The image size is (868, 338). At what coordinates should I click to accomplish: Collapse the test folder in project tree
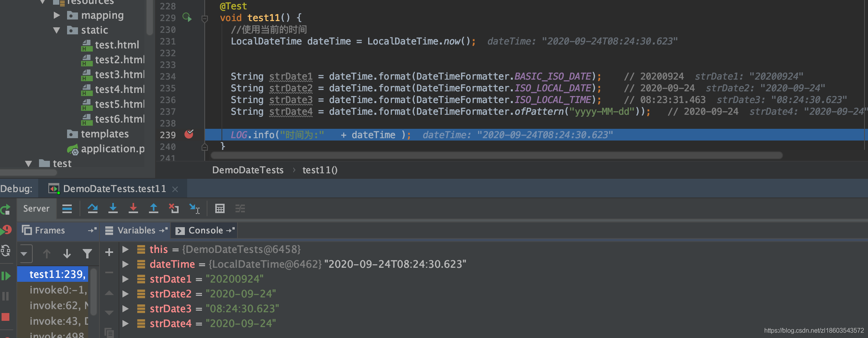[x=28, y=164]
